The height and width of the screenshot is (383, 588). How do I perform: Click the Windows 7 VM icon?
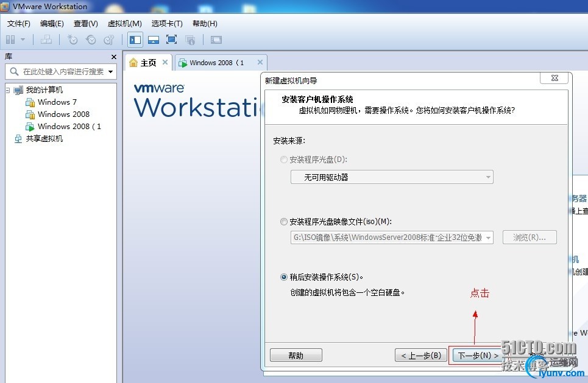pyautogui.click(x=30, y=102)
